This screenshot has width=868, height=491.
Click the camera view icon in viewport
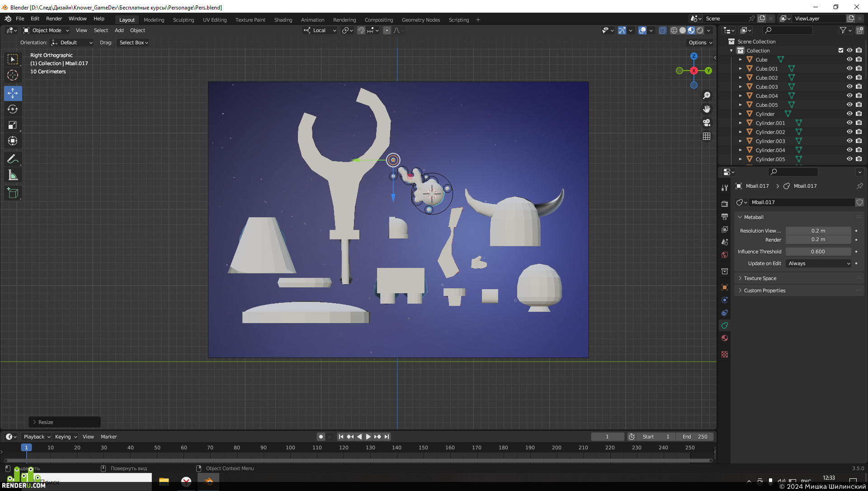click(x=707, y=123)
